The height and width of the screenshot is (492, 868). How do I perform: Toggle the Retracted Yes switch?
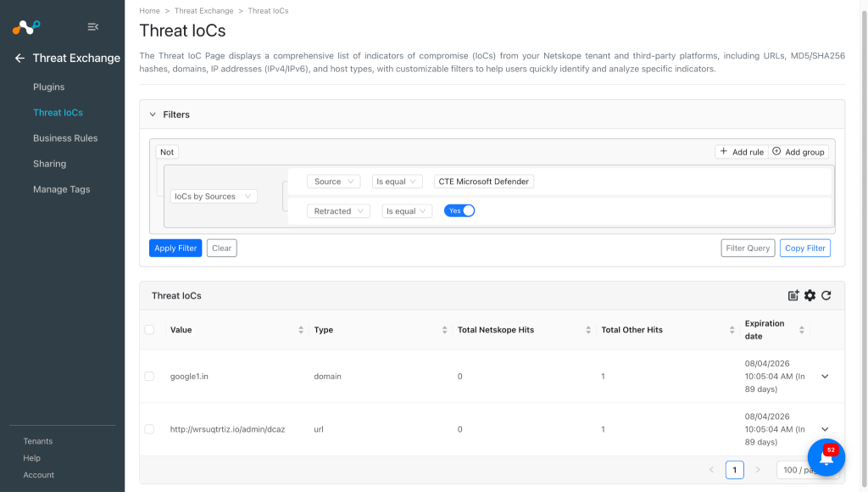pos(459,210)
